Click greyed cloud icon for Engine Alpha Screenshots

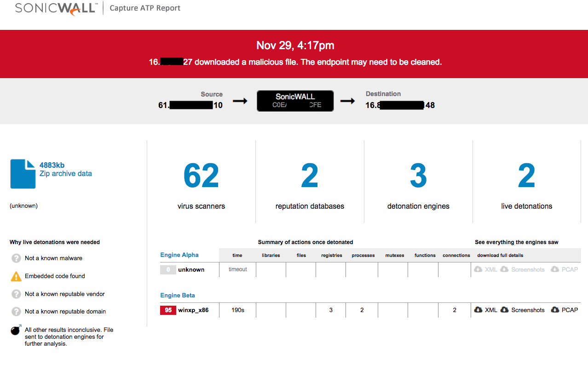click(504, 269)
